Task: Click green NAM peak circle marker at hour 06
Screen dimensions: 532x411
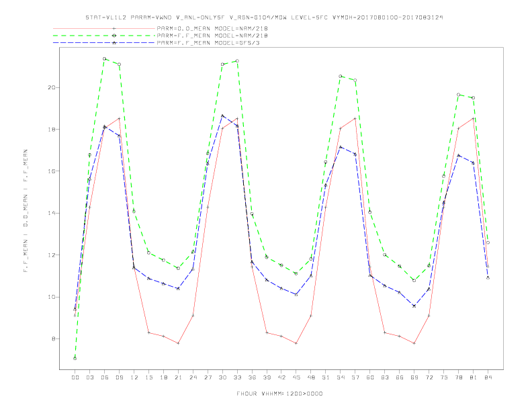Action: coord(105,58)
